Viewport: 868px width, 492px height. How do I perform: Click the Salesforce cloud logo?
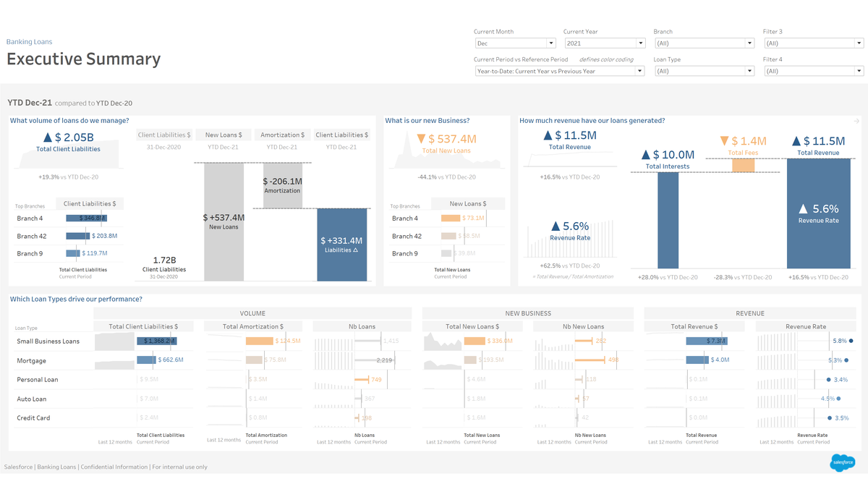[843, 462]
